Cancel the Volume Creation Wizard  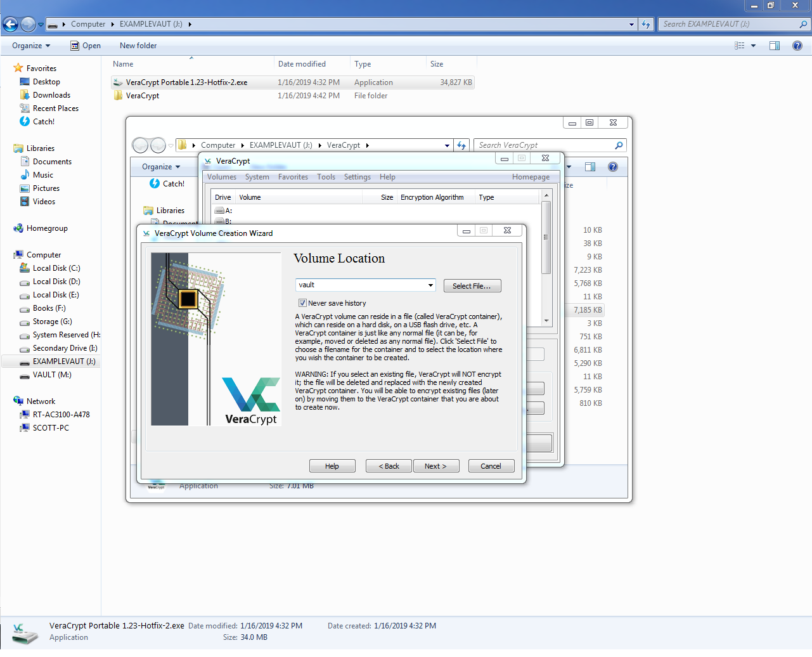tap(491, 466)
